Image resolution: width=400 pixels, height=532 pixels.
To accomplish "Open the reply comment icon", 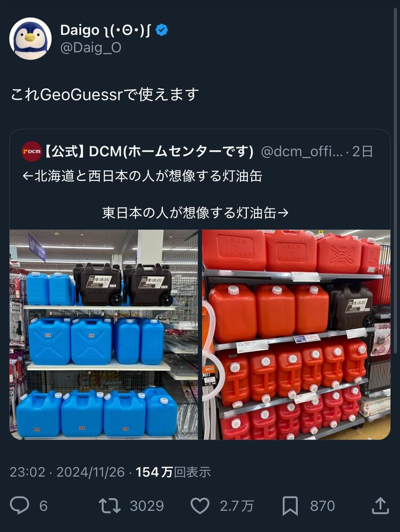I will pos(19,505).
